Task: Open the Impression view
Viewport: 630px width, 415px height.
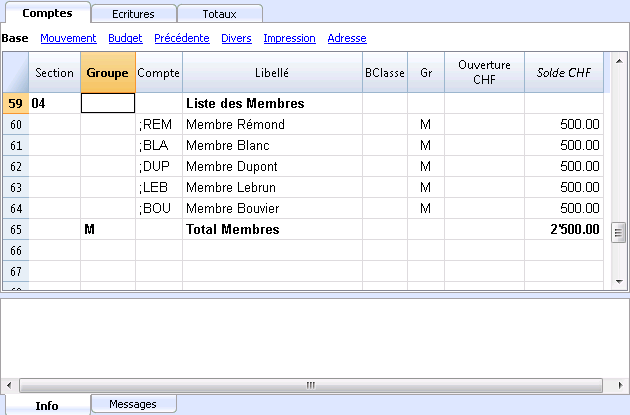Action: click(x=289, y=38)
